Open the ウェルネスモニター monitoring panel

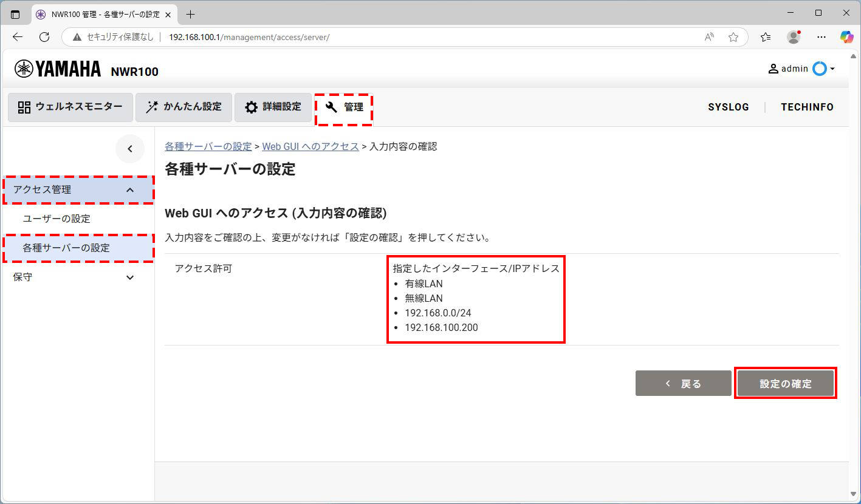pos(70,107)
